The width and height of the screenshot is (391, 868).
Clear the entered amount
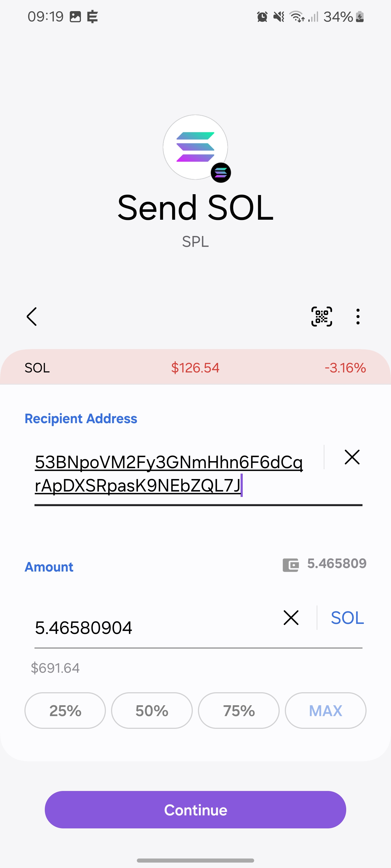pyautogui.click(x=291, y=617)
